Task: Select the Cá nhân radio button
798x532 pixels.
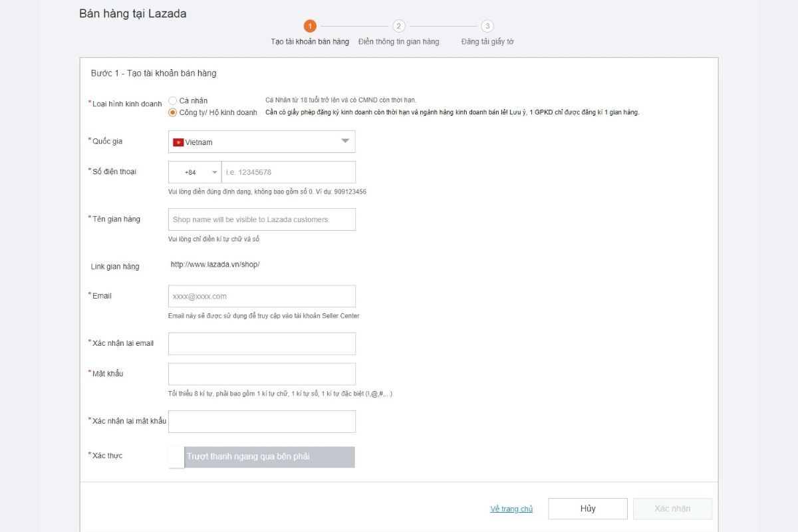Action: click(173, 100)
